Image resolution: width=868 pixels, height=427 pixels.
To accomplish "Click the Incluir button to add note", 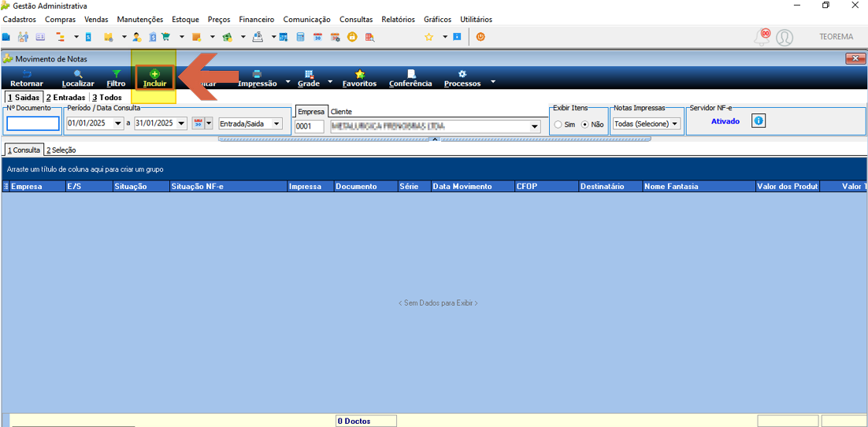I will coord(155,78).
